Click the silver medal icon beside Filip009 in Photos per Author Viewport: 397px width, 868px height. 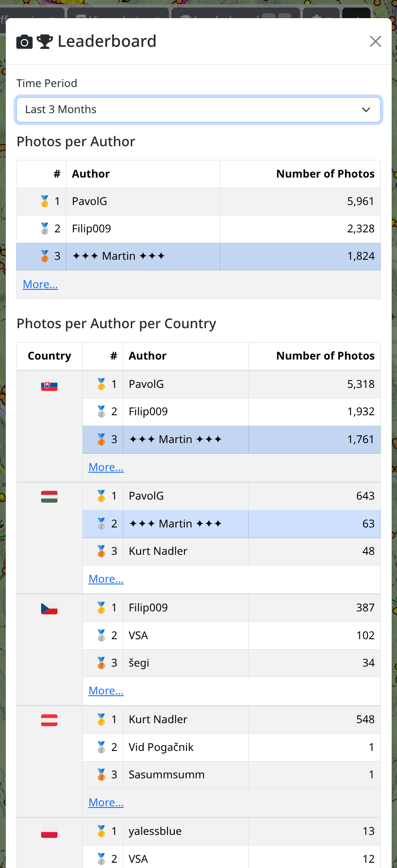pyautogui.click(x=45, y=229)
